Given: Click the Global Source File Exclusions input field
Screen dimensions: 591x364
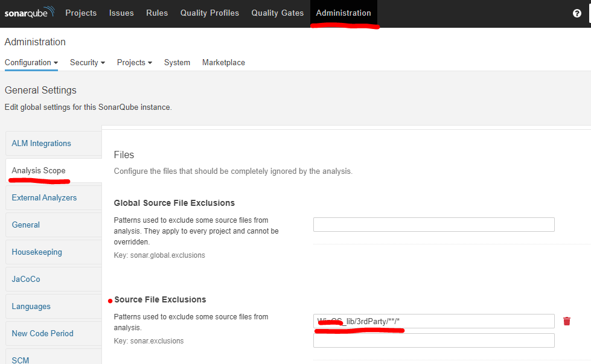Looking at the screenshot, I should pyautogui.click(x=434, y=225).
